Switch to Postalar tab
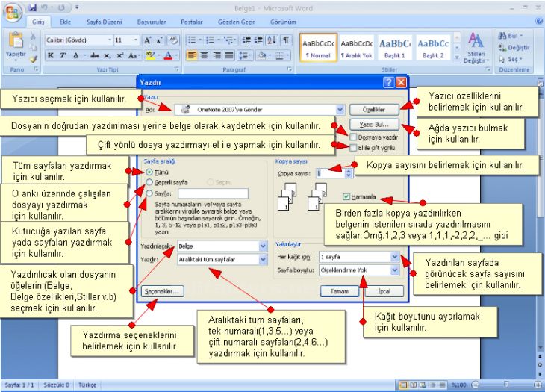 click(x=192, y=22)
